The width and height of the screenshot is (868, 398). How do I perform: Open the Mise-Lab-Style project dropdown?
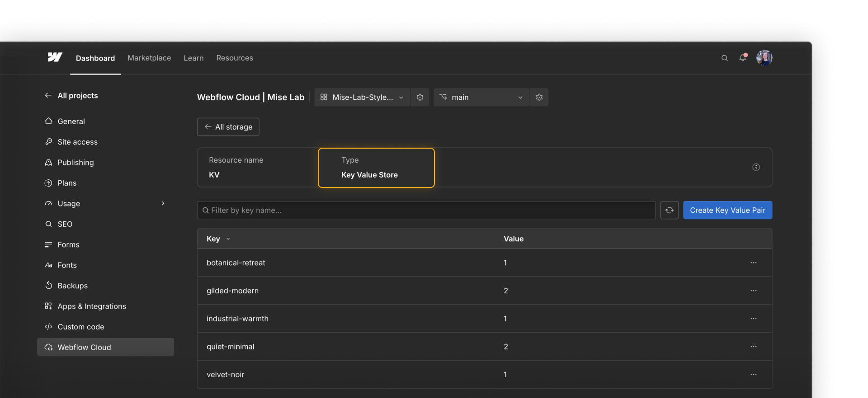coord(362,97)
